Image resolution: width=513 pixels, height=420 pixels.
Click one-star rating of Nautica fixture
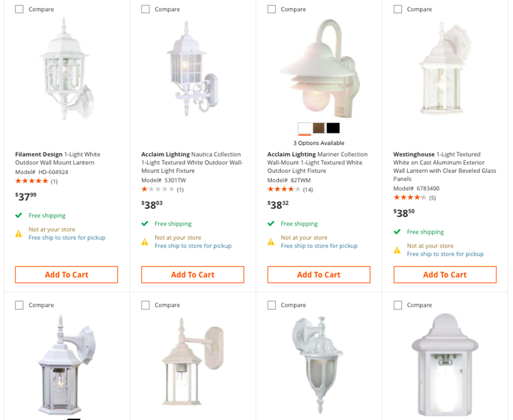tap(157, 189)
